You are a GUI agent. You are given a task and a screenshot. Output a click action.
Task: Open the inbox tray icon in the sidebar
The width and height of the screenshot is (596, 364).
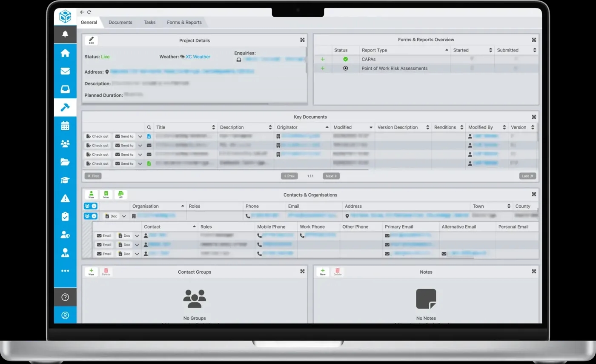coord(65,89)
